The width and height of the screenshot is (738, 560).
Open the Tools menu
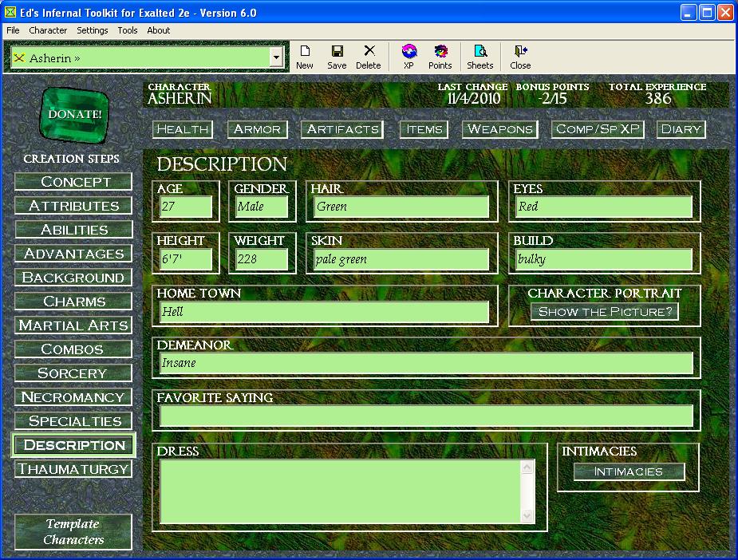click(x=128, y=30)
